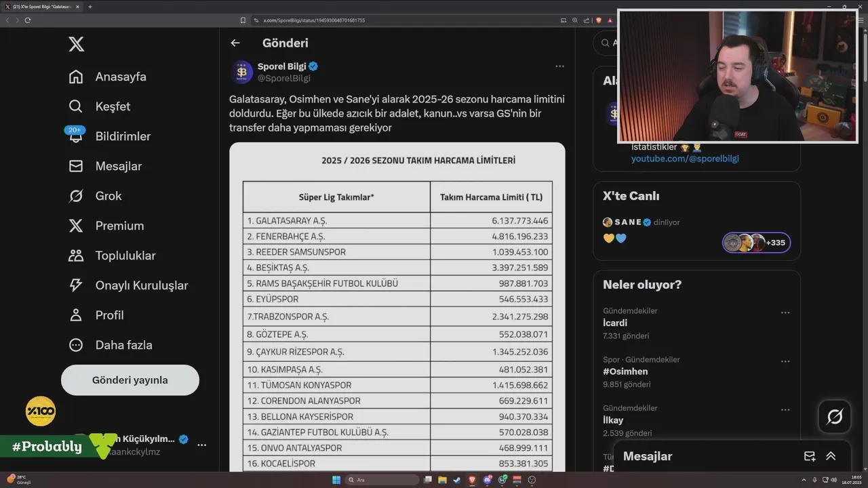
Task: Open more options for İlkay trend
Action: point(785,410)
